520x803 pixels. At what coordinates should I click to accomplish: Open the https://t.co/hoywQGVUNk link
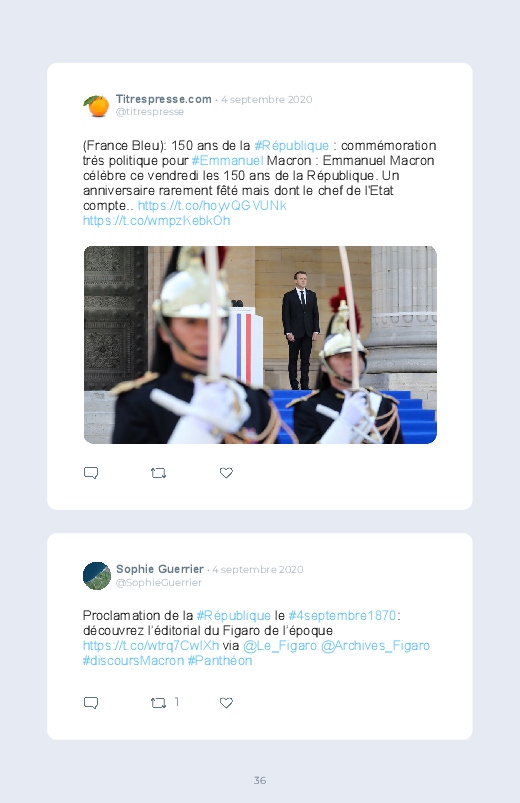tap(212, 205)
